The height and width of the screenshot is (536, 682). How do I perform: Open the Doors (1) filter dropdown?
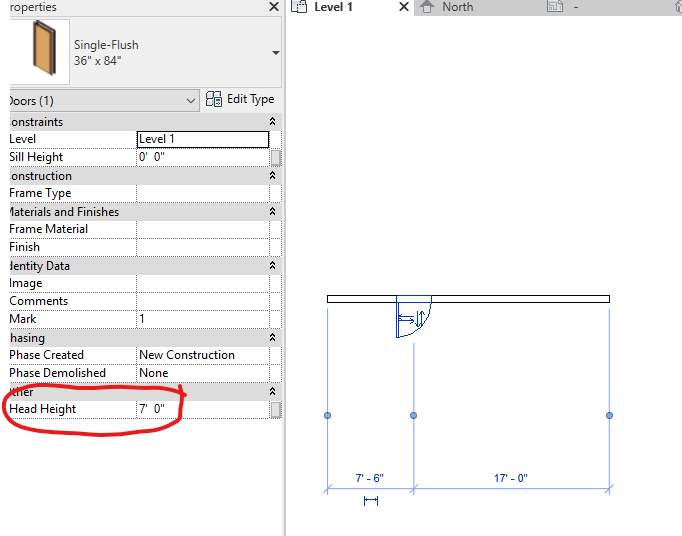click(104, 101)
